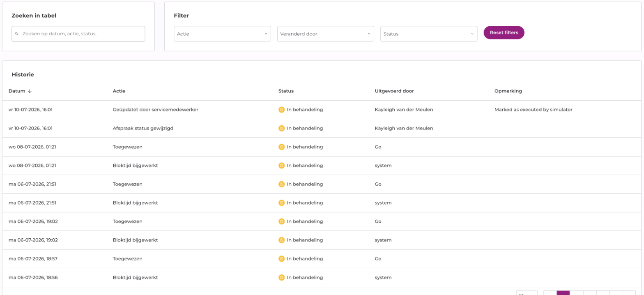644x295 pixels.
Task: Open the rows-per-page selector at table bottom
Action: point(527,293)
